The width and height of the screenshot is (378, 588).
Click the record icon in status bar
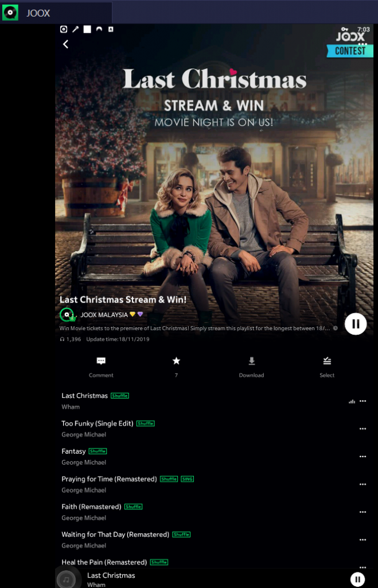[64, 29]
